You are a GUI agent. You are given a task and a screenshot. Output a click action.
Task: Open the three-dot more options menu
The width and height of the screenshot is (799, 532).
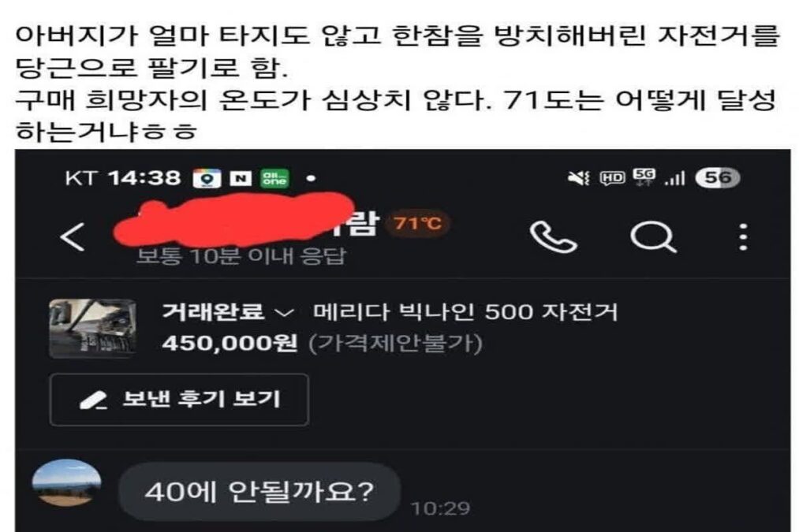coord(744,236)
